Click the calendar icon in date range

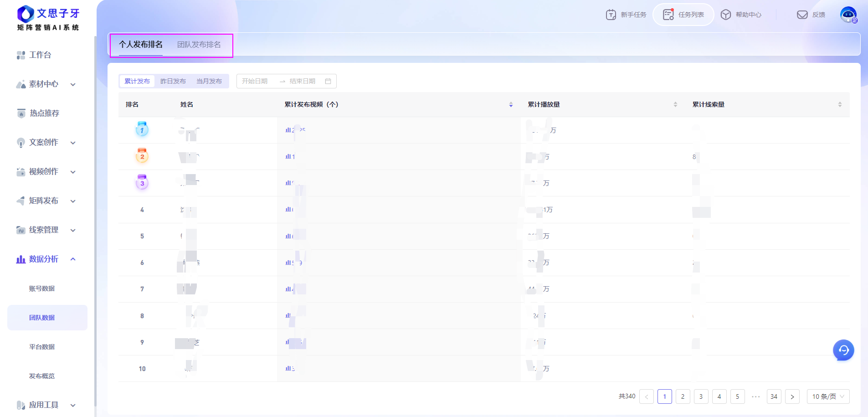tap(328, 81)
